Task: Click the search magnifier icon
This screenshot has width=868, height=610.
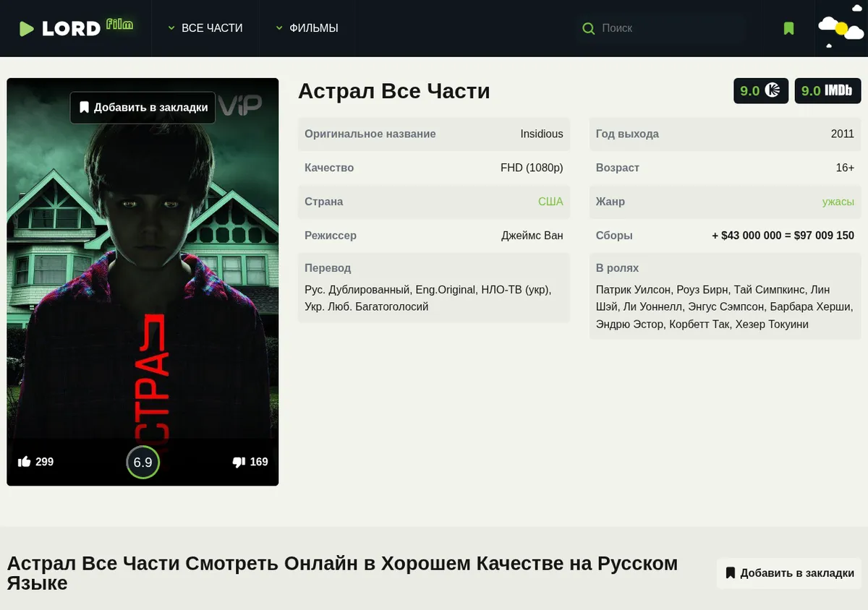Action: pos(589,28)
